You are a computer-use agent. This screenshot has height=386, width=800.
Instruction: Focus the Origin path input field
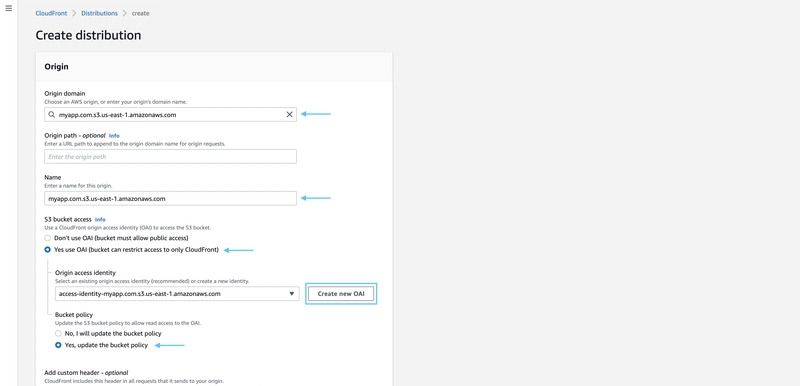click(170, 157)
